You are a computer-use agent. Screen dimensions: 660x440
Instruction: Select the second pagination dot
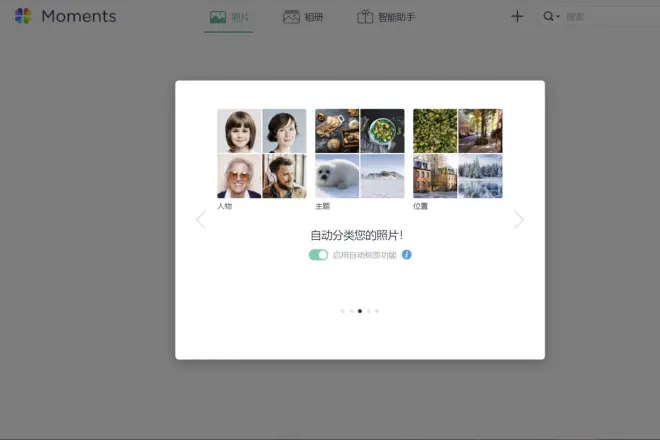[351, 311]
